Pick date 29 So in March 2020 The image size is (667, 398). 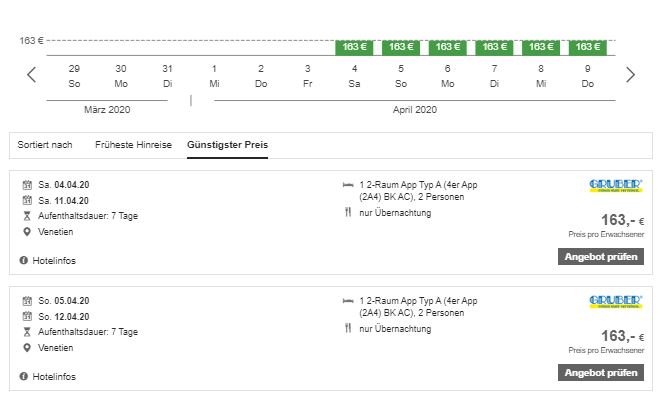coord(74,76)
